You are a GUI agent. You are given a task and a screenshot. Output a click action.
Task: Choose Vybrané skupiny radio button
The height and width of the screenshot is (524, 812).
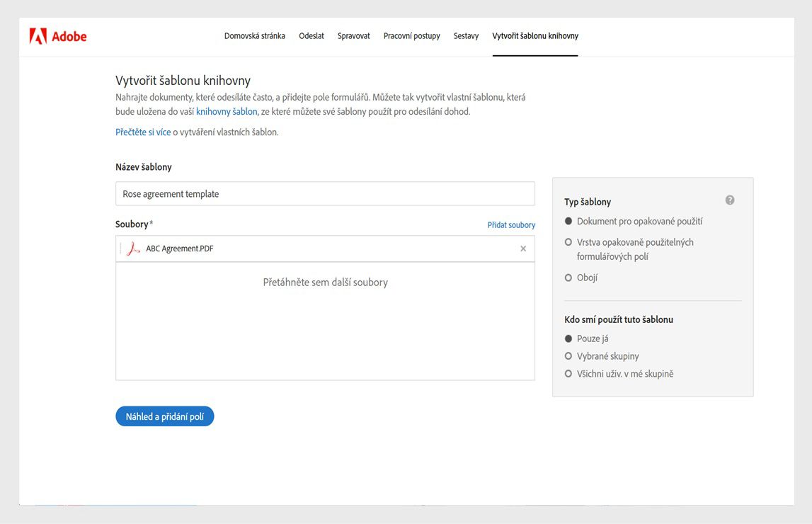[x=568, y=356]
